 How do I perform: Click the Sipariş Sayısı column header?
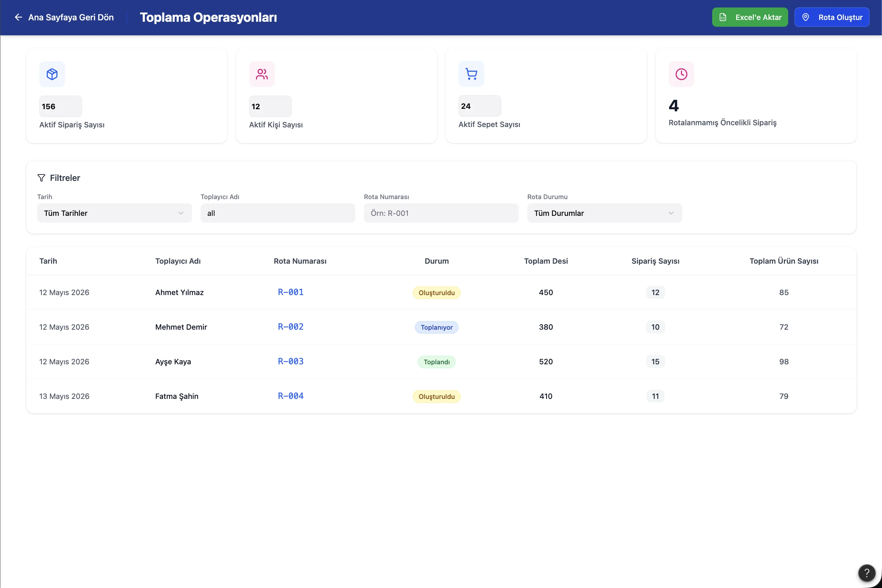655,261
